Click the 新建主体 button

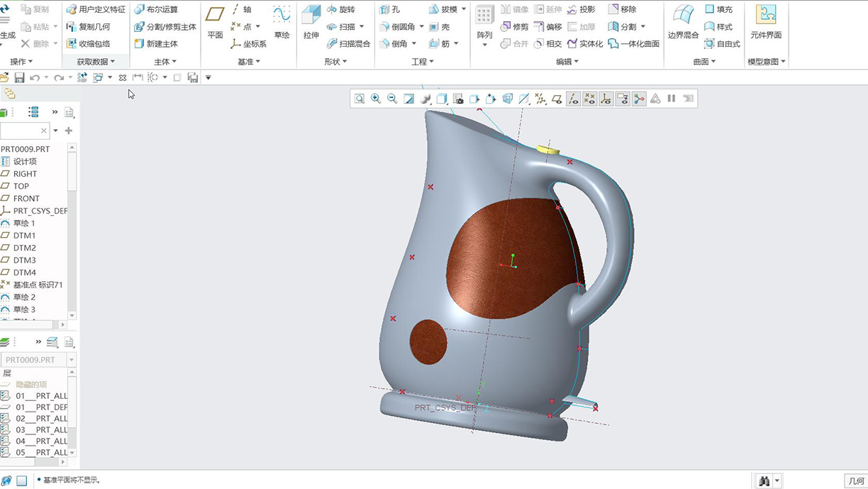(x=156, y=44)
